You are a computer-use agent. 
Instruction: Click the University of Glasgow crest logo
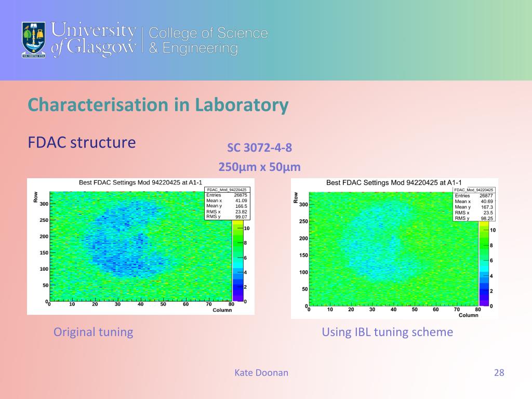(34, 39)
